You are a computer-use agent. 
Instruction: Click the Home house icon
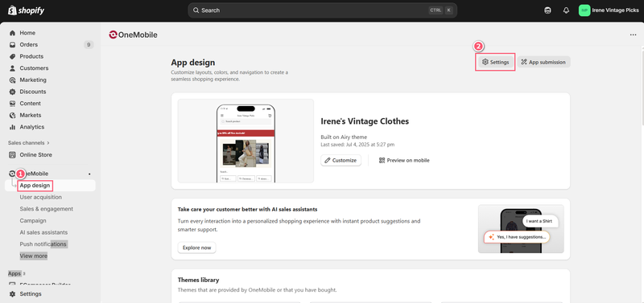coord(12,33)
